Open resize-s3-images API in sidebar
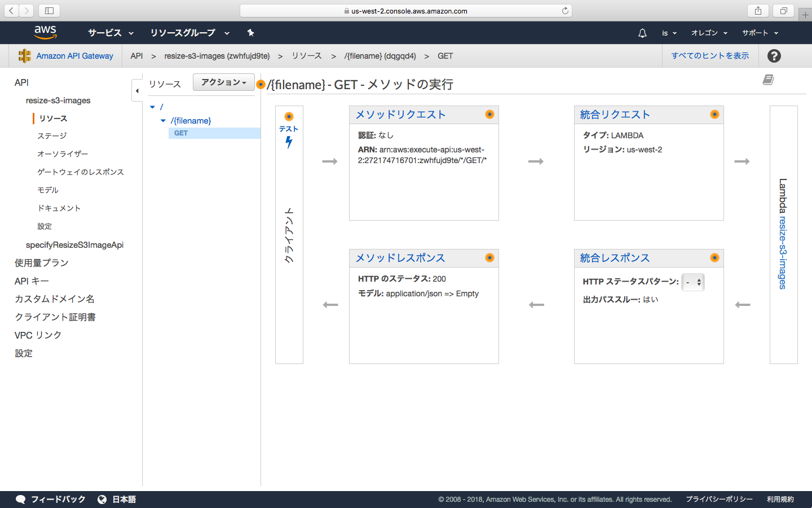 [x=58, y=100]
